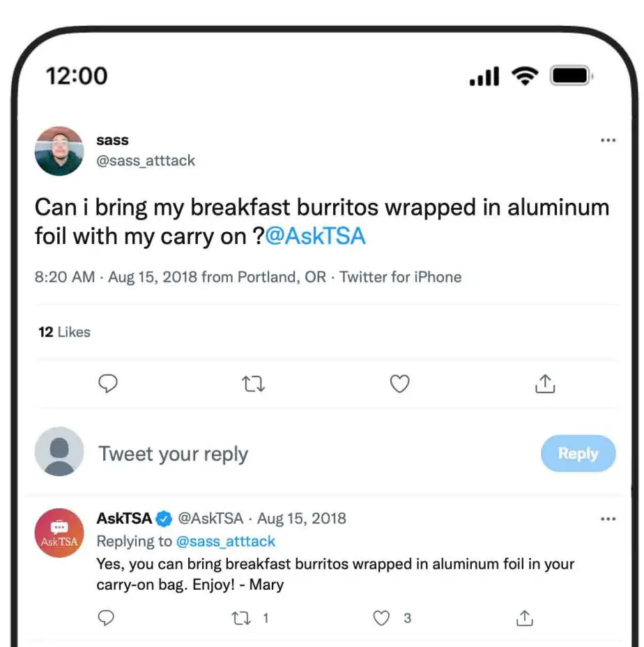Image resolution: width=644 pixels, height=647 pixels.
Task: Open the @AskTSA mention in the tweet
Action: click(x=316, y=236)
